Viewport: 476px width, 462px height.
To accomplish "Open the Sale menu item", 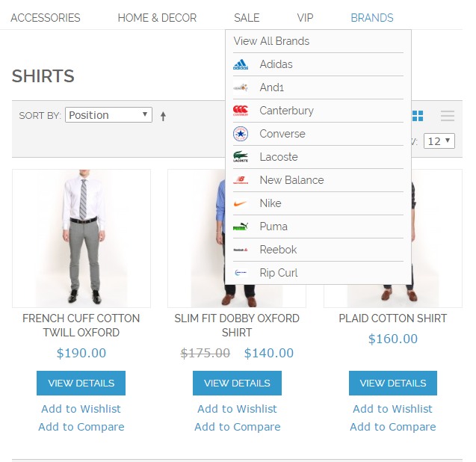I will click(x=247, y=18).
